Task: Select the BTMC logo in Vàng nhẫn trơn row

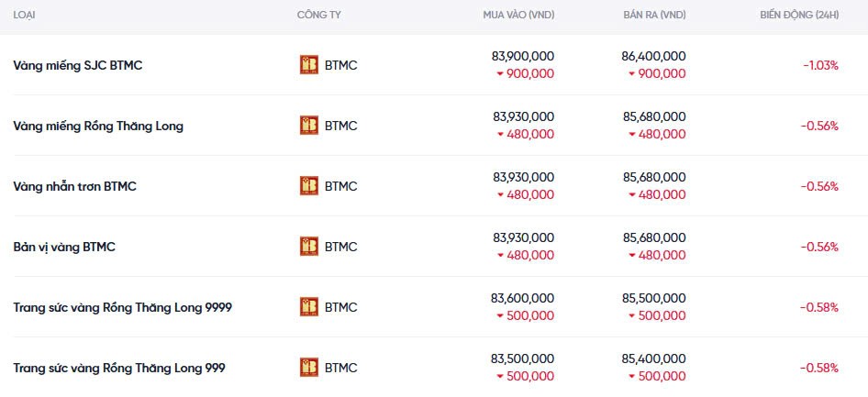Action: tap(309, 186)
